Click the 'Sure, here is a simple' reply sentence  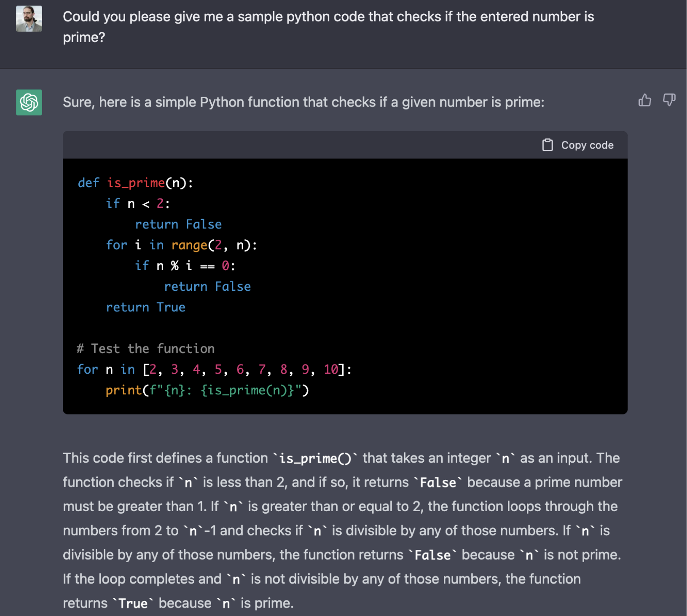[303, 102]
